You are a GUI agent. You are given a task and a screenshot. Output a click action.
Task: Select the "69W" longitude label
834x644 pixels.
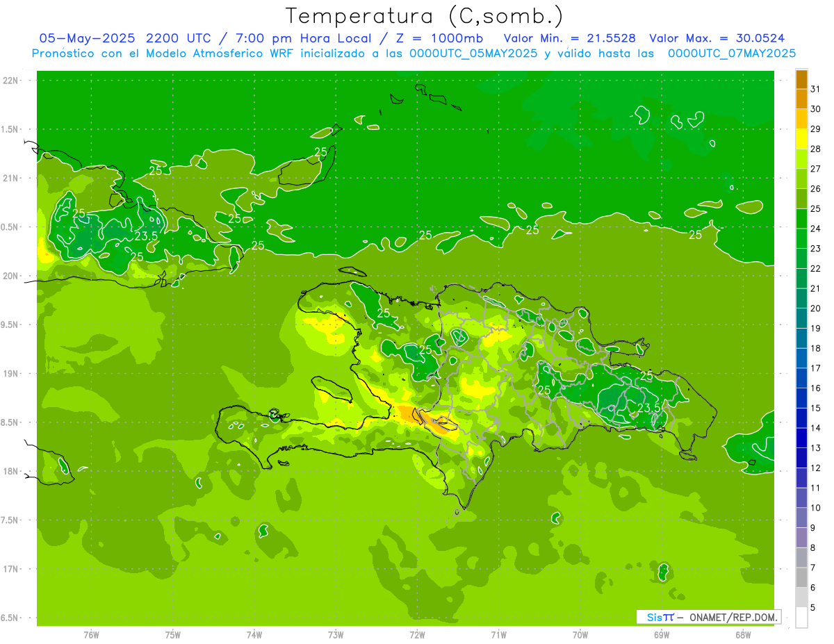[x=662, y=635]
